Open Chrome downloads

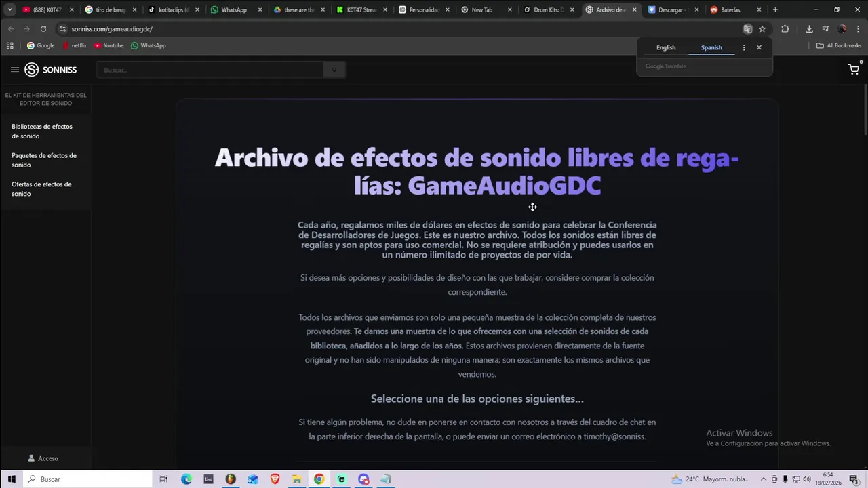(809, 29)
